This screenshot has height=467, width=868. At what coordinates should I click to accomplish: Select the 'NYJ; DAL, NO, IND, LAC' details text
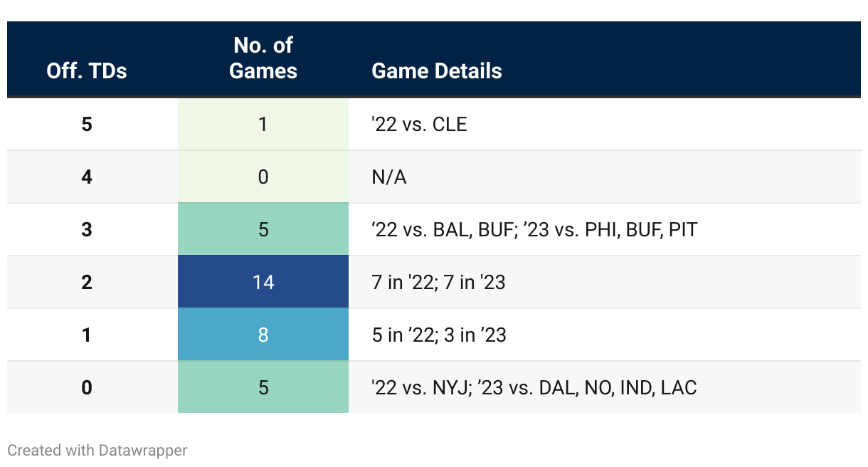(x=534, y=387)
